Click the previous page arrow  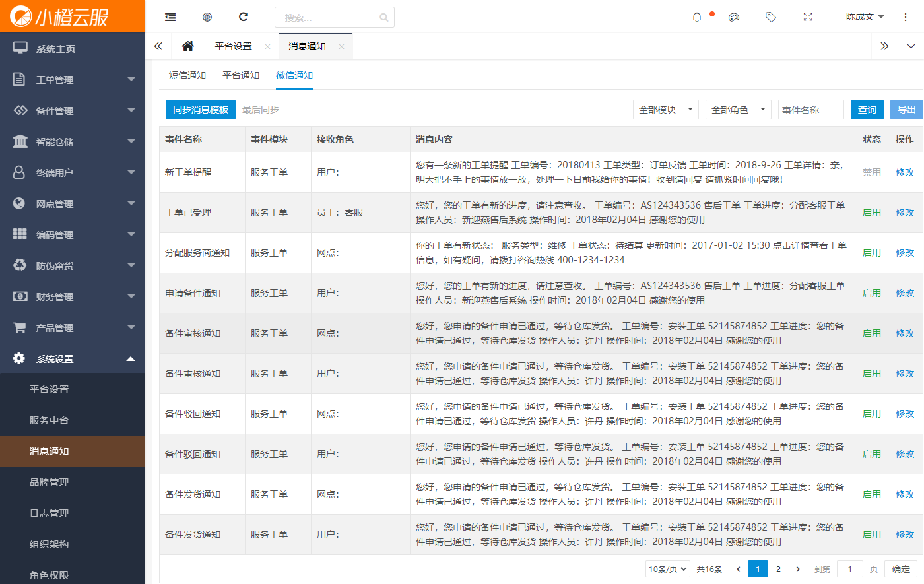pos(738,569)
